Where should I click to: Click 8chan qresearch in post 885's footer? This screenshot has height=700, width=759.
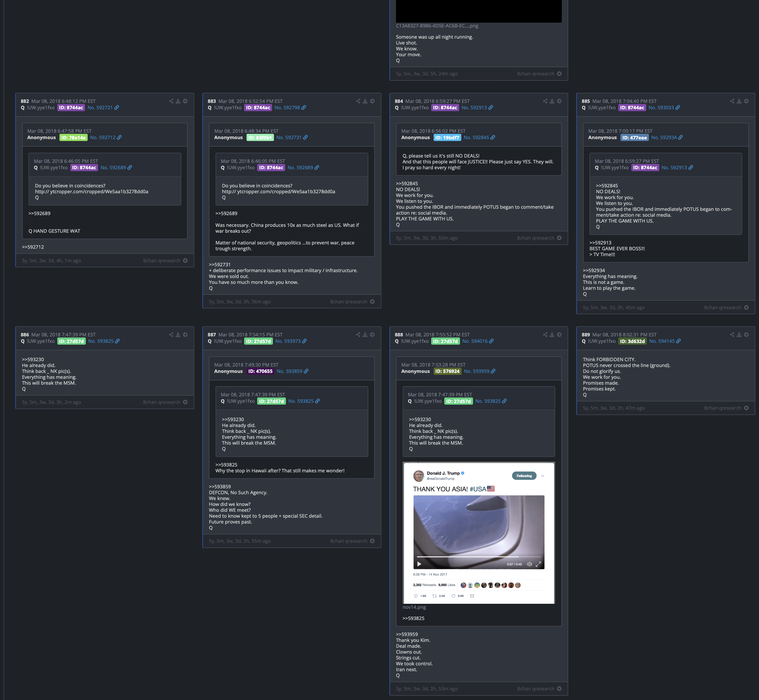pos(723,308)
